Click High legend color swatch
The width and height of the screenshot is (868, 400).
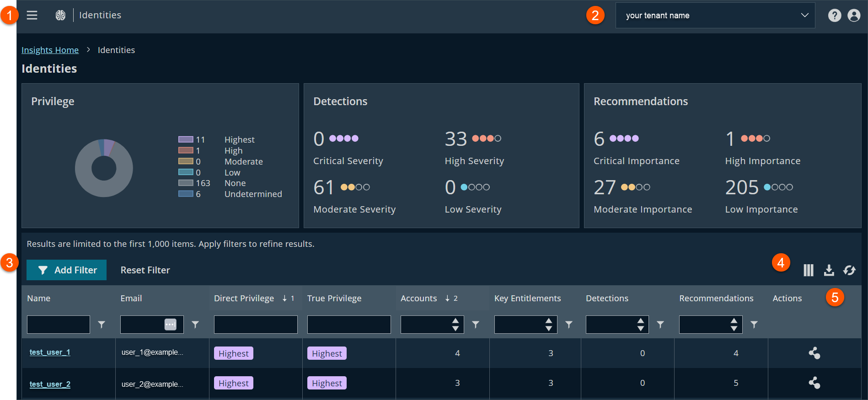(186, 150)
